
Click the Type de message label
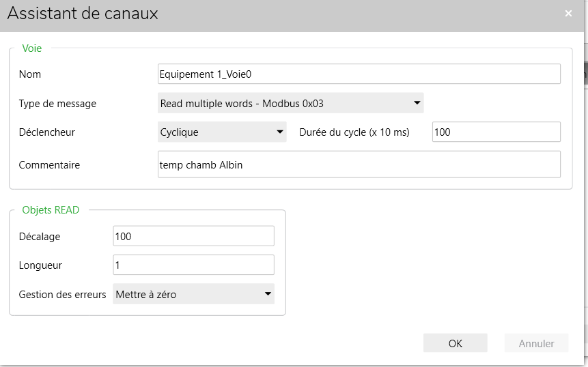57,104
